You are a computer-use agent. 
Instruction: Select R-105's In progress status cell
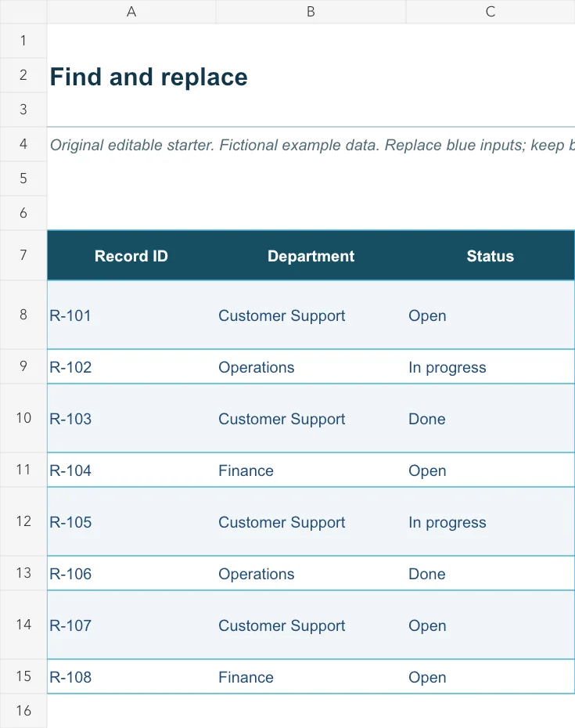pyautogui.click(x=491, y=521)
